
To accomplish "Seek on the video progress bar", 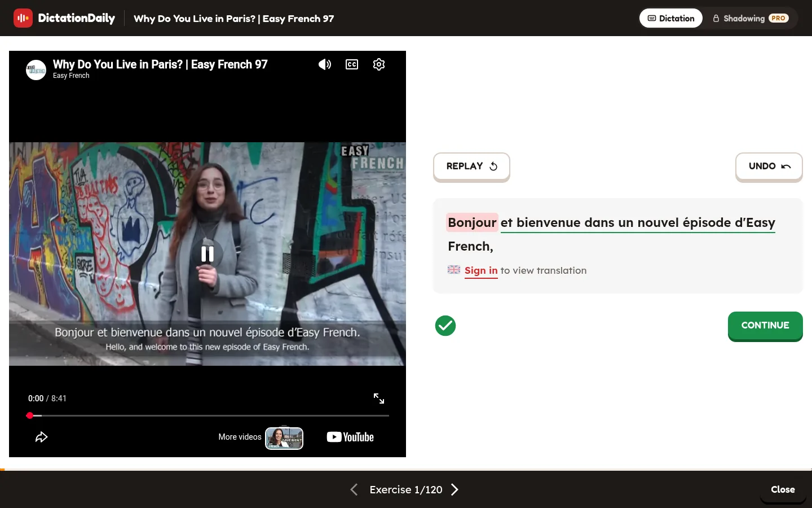I will [209, 415].
